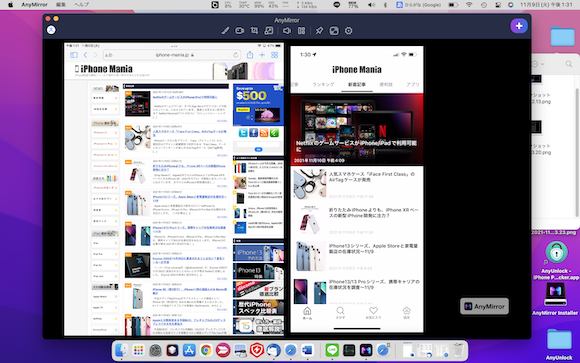Open the AnyMirror menu in menu bar
Screen dimensions: 580x363
[x=34, y=4]
